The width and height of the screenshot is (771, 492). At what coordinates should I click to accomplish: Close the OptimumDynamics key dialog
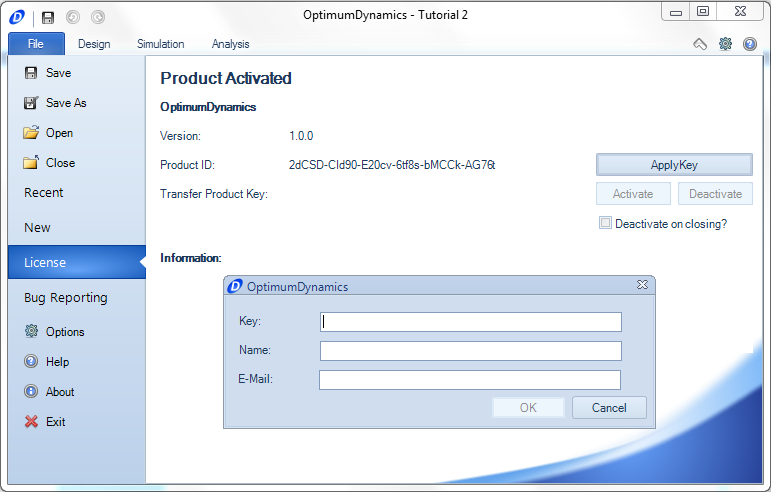642,285
